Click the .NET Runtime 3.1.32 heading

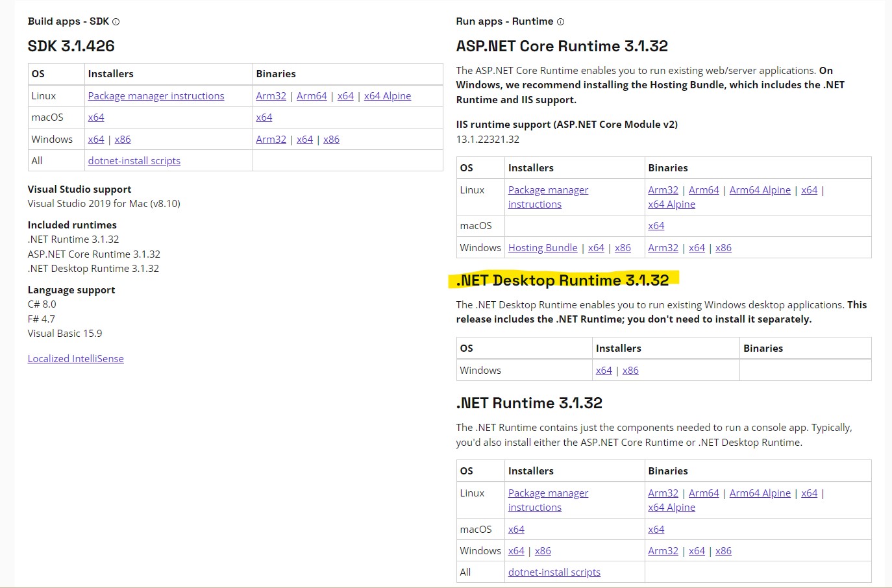point(529,403)
